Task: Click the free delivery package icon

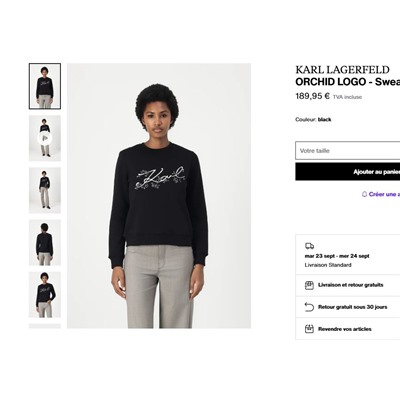Action: 309,285
